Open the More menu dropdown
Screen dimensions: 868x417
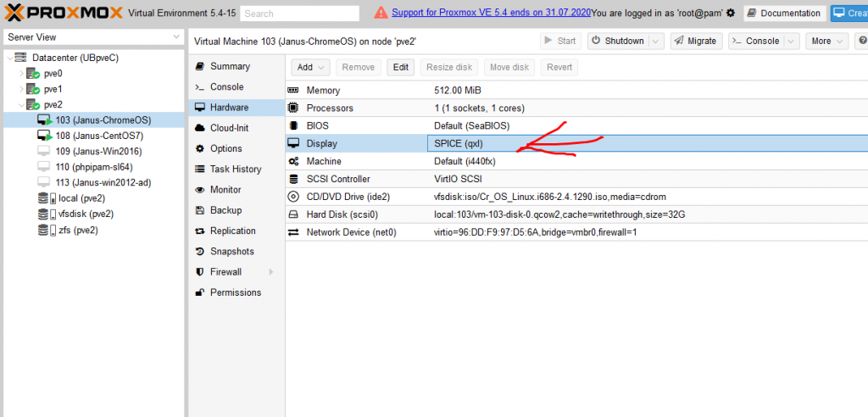826,41
